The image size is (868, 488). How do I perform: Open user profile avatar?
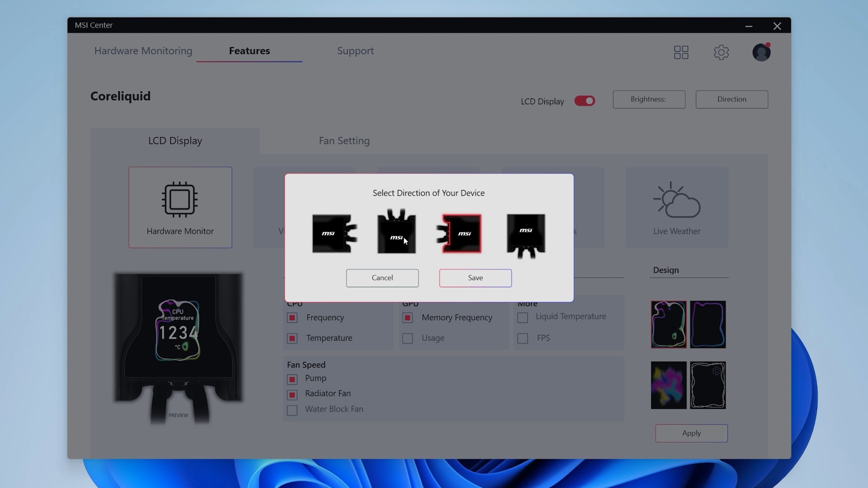click(761, 52)
